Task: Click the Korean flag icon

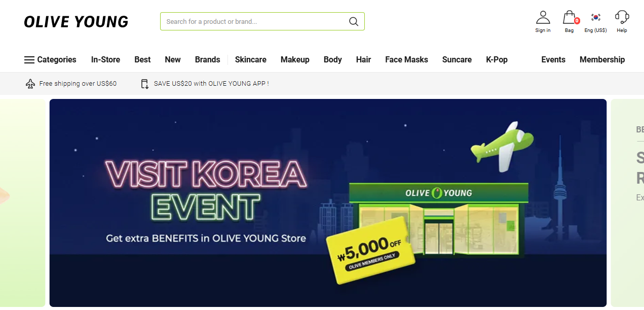Action: (596, 17)
